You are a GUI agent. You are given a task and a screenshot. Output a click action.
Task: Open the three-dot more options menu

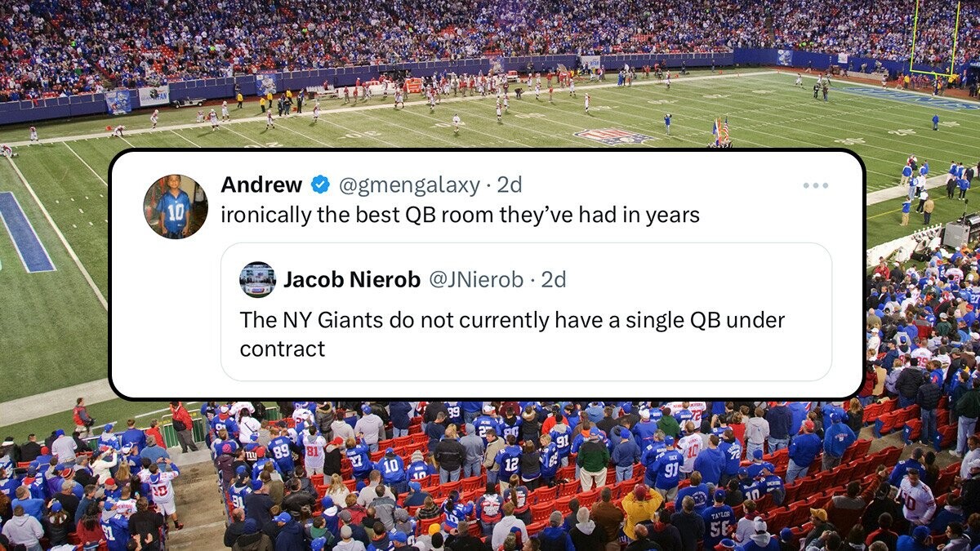[815, 186]
